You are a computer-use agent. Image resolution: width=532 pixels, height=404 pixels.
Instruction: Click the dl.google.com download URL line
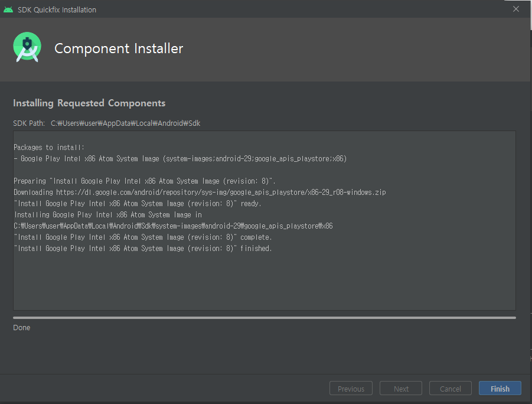tap(200, 193)
